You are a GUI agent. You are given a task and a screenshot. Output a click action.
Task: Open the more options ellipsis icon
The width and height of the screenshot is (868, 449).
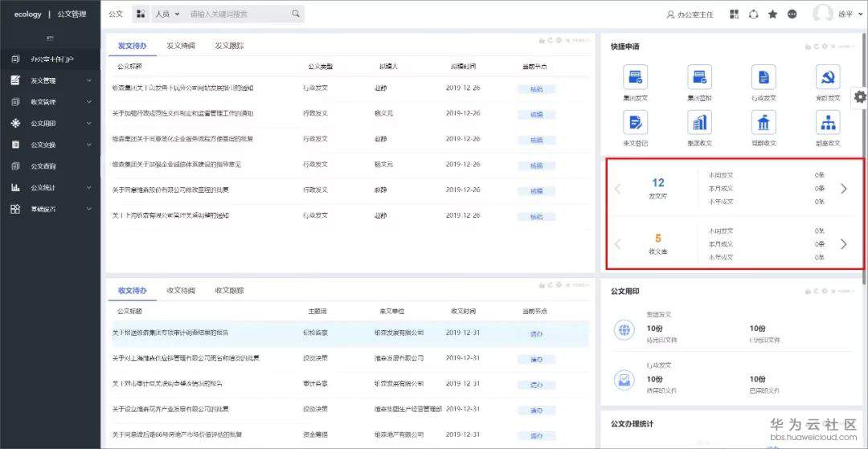pyautogui.click(x=792, y=14)
